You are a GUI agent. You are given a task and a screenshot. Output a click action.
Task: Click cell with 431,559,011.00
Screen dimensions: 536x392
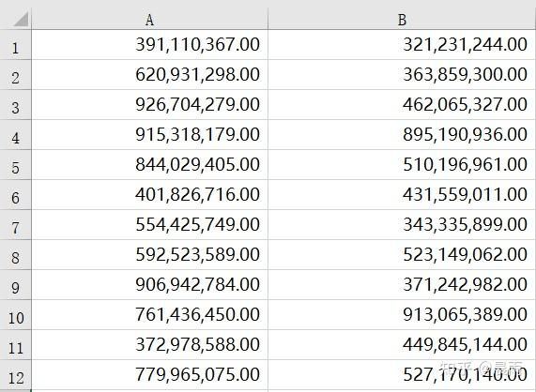[x=403, y=195]
